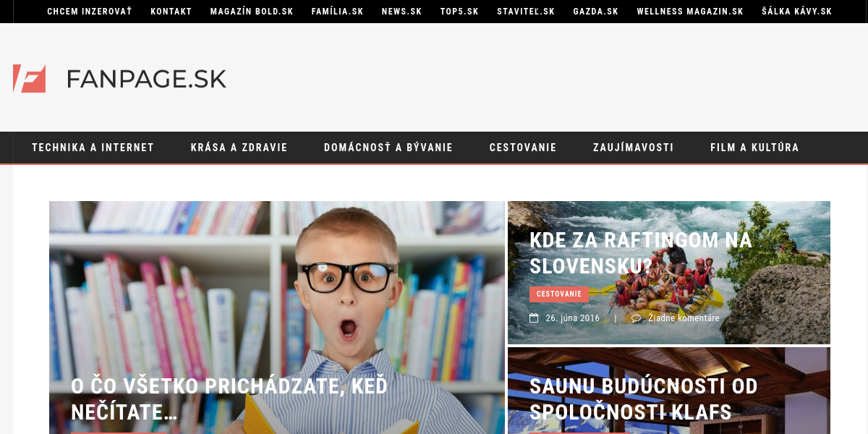The image size is (868, 434).
Task: Visit Šálka Kávy.sk in the top bar
Action: (797, 12)
